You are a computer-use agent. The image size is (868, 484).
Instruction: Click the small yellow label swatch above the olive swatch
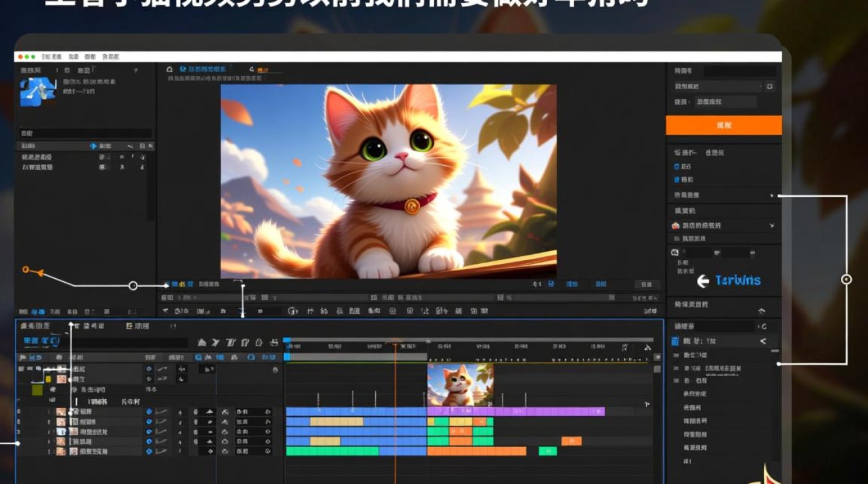(48, 379)
